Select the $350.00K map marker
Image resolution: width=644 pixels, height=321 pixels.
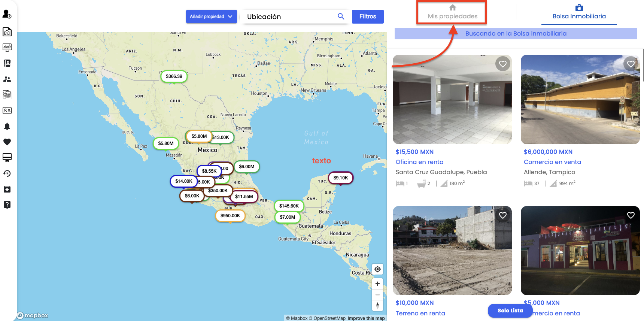click(218, 191)
